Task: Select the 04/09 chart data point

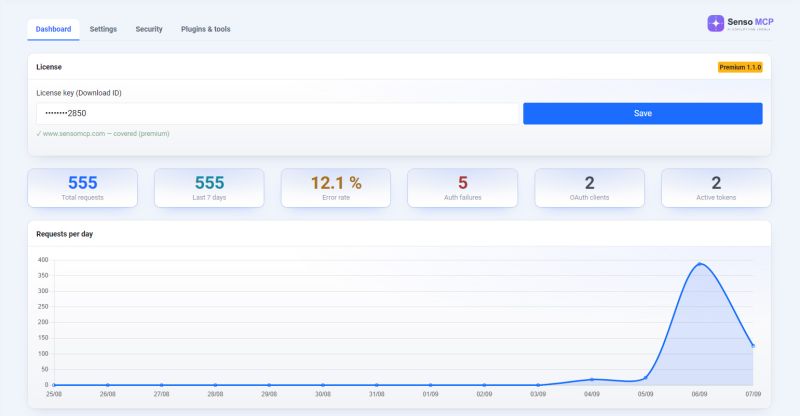Action: tap(592, 379)
